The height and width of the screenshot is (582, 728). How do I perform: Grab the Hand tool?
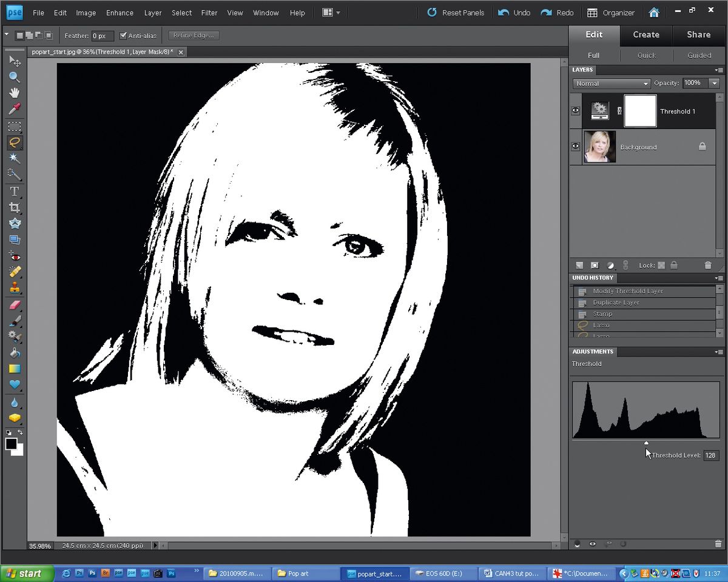point(15,93)
